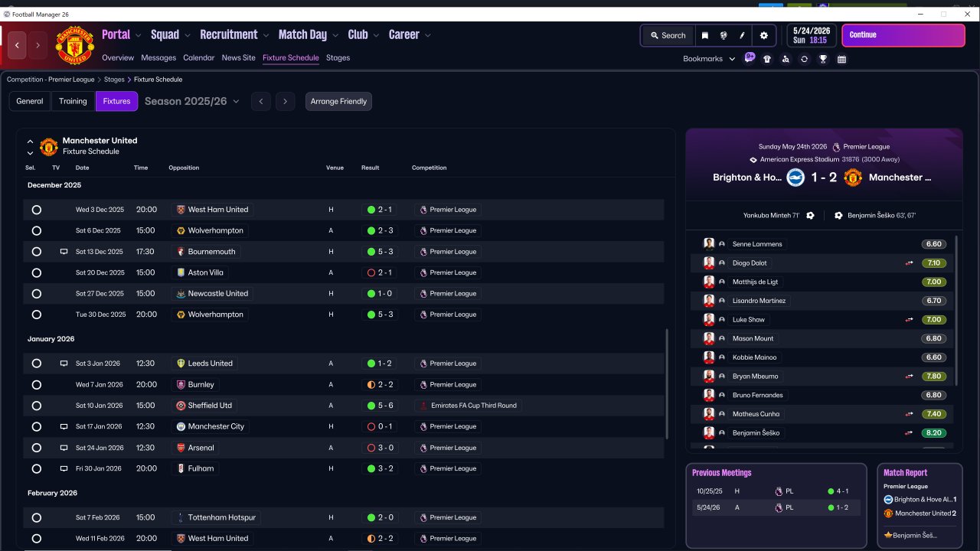Select the Training tab
Screen dimensions: 980x551
[73, 101]
